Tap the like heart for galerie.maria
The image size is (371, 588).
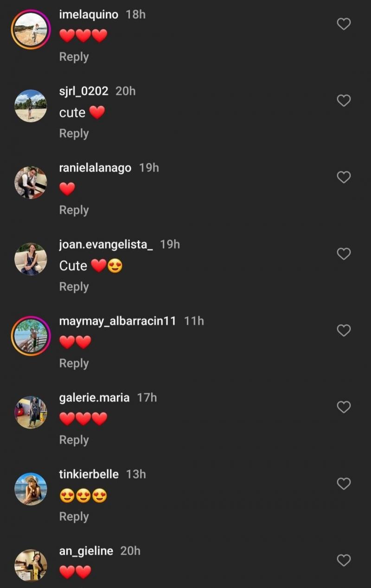click(x=344, y=407)
